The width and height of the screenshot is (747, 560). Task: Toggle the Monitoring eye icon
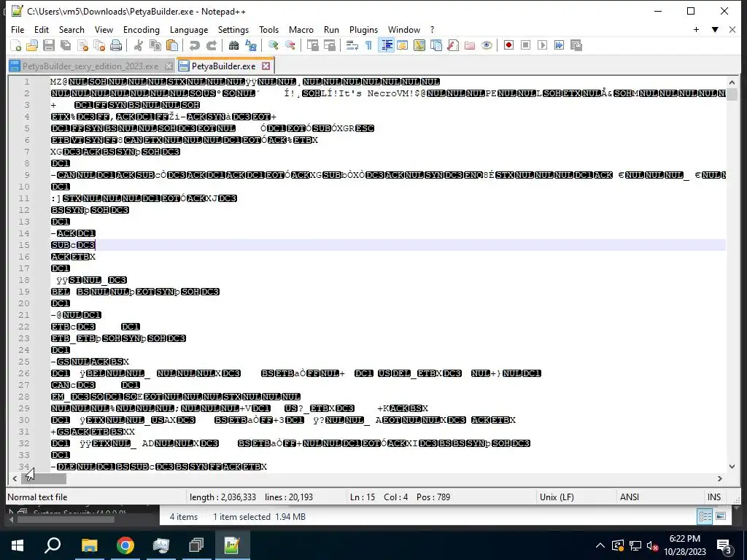[x=487, y=45]
